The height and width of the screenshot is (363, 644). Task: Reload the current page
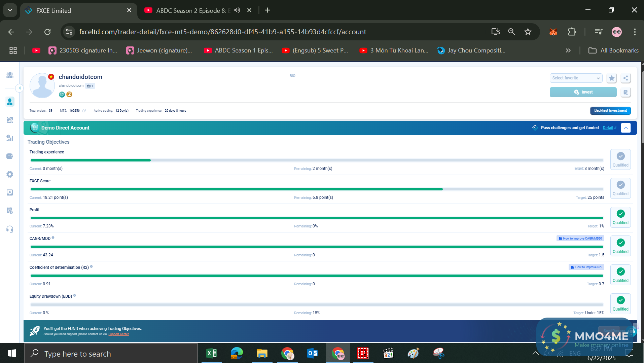[47, 32]
